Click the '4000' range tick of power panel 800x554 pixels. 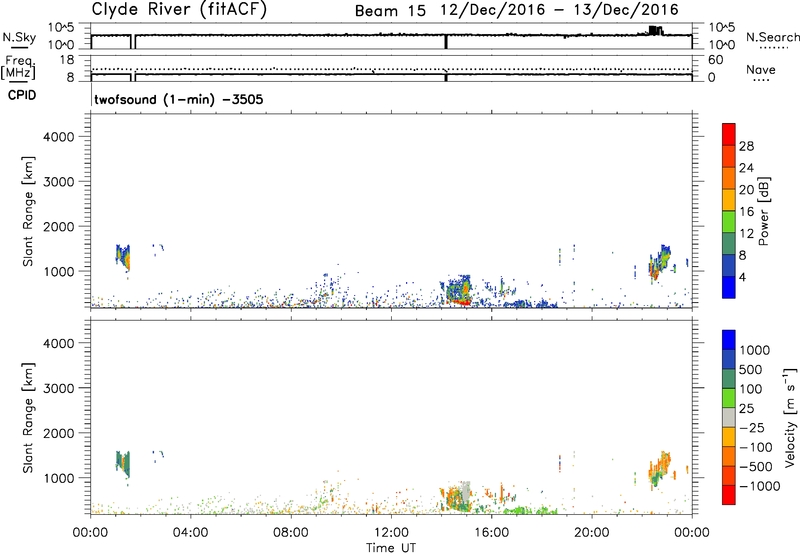pyautogui.click(x=59, y=137)
